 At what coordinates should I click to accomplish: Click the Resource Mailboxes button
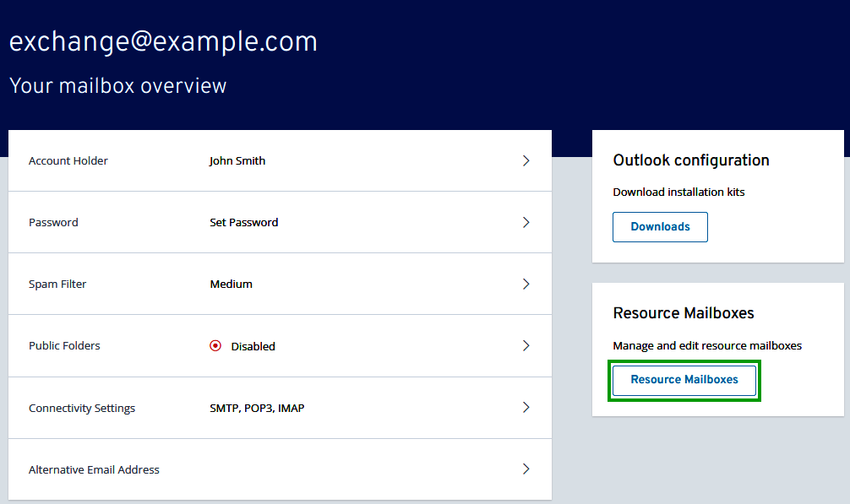684,380
